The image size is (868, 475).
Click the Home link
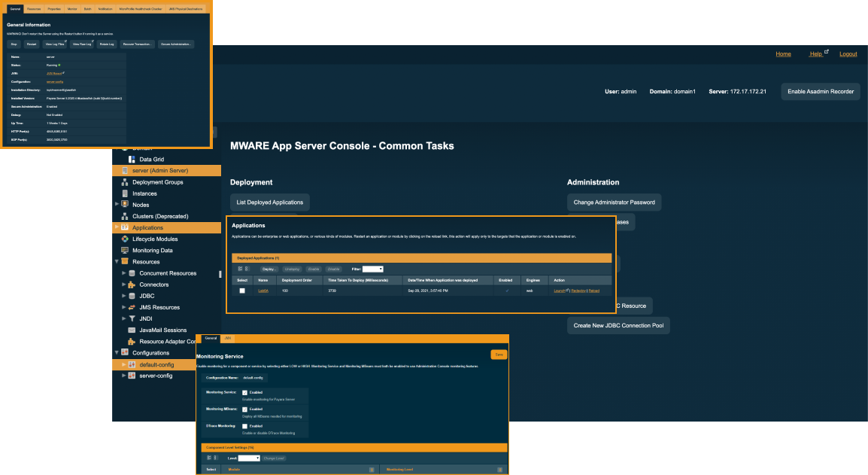[783, 53]
